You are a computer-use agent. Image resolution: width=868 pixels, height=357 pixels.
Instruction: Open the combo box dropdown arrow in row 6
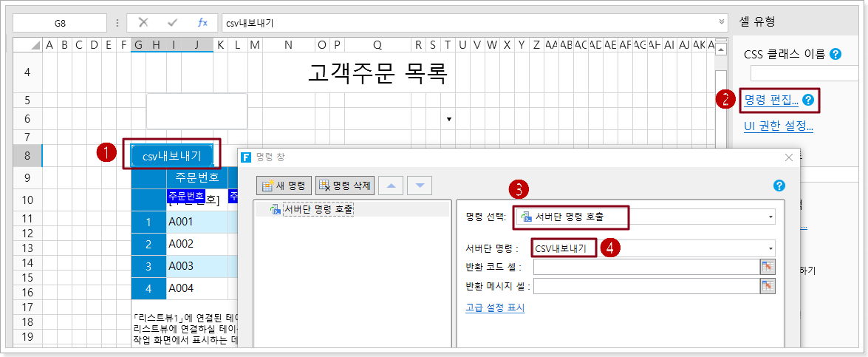click(x=448, y=119)
